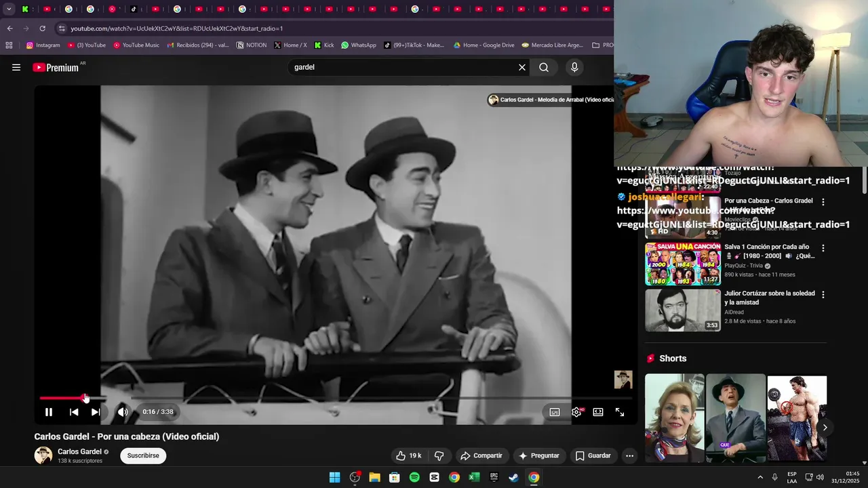Viewport: 868px width, 488px height.
Task: Open more actions menu next to Guardar
Action: pos(629,455)
